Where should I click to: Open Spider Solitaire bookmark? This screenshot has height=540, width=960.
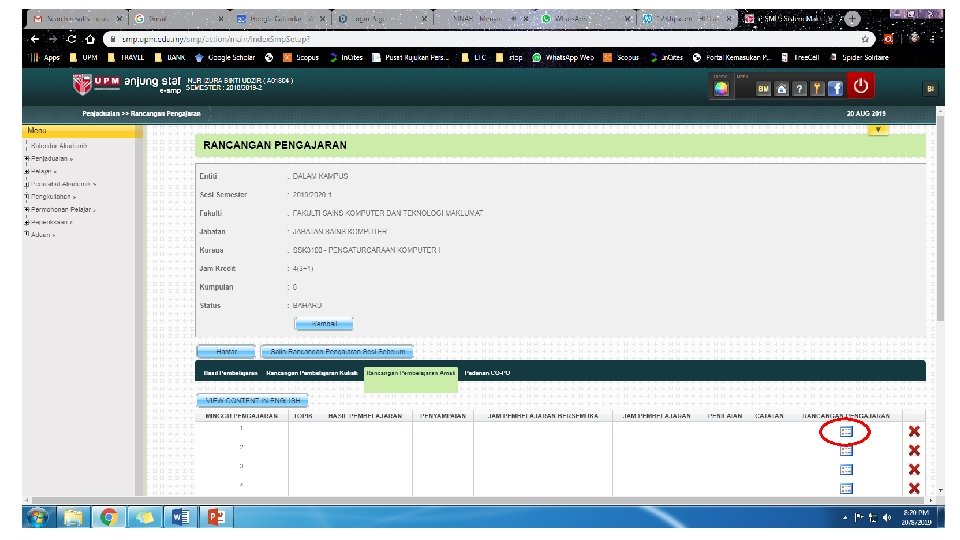859,57
